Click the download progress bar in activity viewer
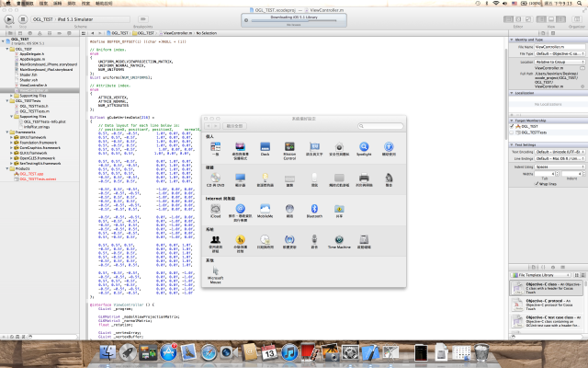The width and height of the screenshot is (588, 368). pyautogui.click(x=294, y=21)
